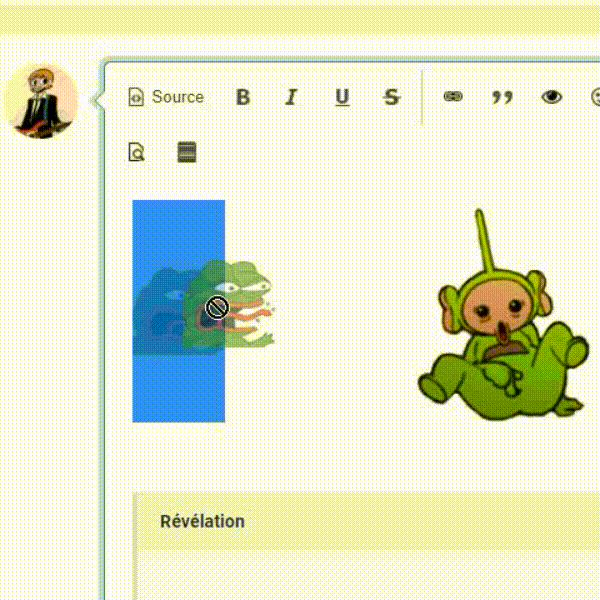Open the user avatar profile picture
The image size is (600, 600).
(x=43, y=101)
